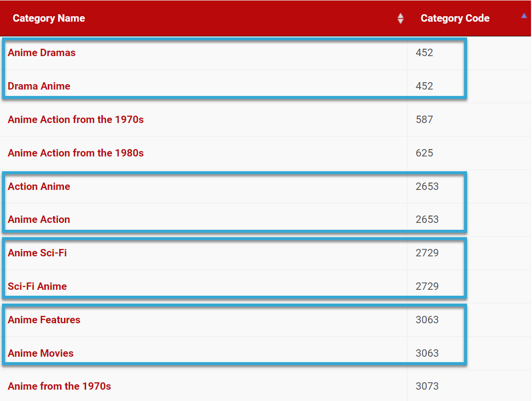Go to the Anime Features category
This screenshot has height=401, width=532.
tap(44, 320)
